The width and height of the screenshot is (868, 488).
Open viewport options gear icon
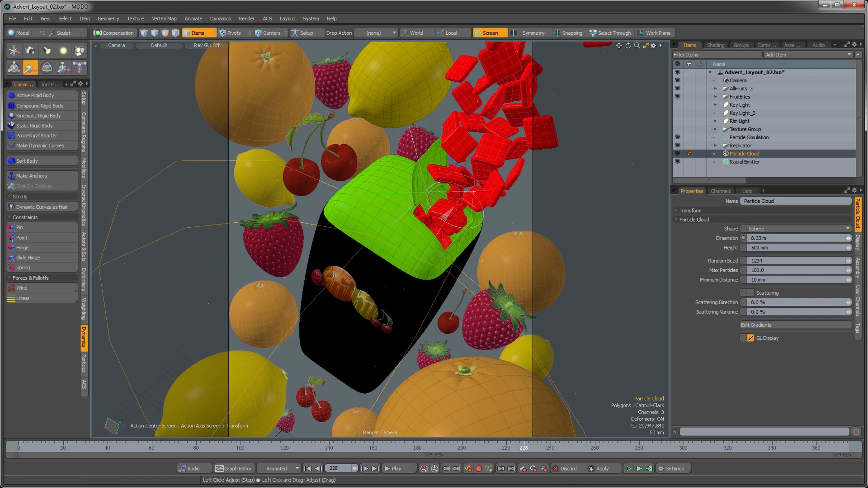653,46
